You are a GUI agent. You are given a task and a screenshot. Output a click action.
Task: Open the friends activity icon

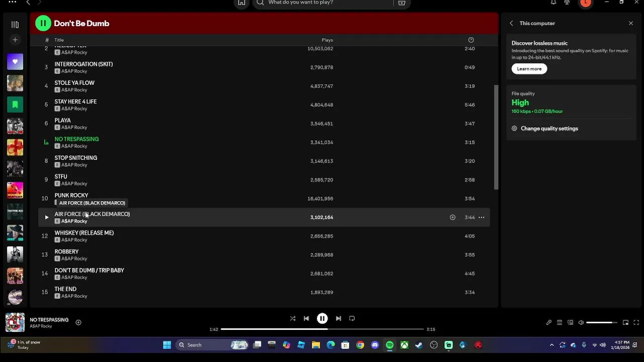(x=567, y=3)
